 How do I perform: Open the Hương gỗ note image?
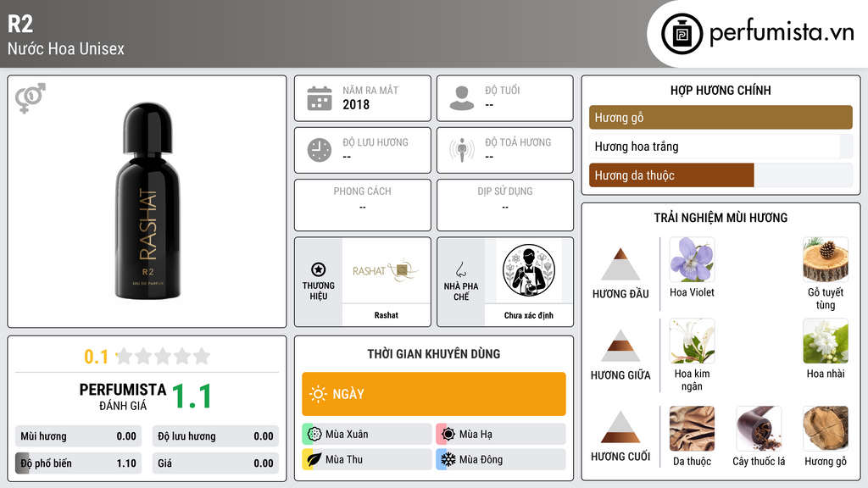point(826,429)
